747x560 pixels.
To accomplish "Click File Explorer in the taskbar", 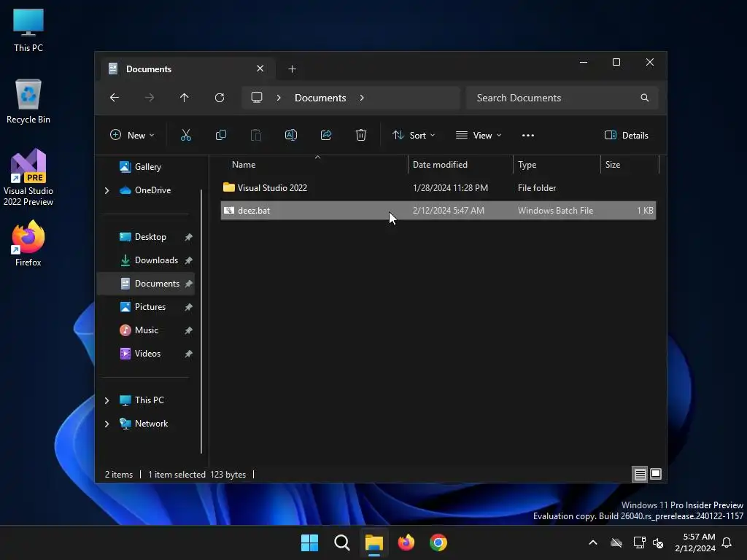I will 374,542.
